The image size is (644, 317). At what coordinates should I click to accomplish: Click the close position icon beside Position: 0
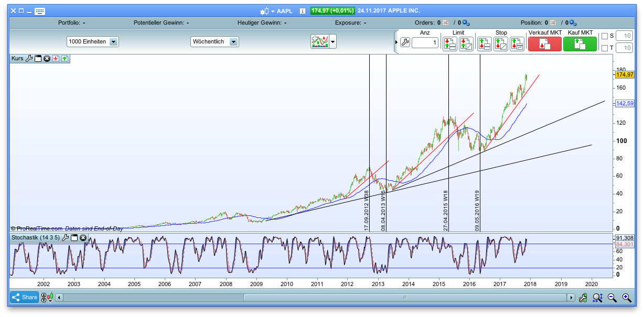pyautogui.click(x=553, y=23)
